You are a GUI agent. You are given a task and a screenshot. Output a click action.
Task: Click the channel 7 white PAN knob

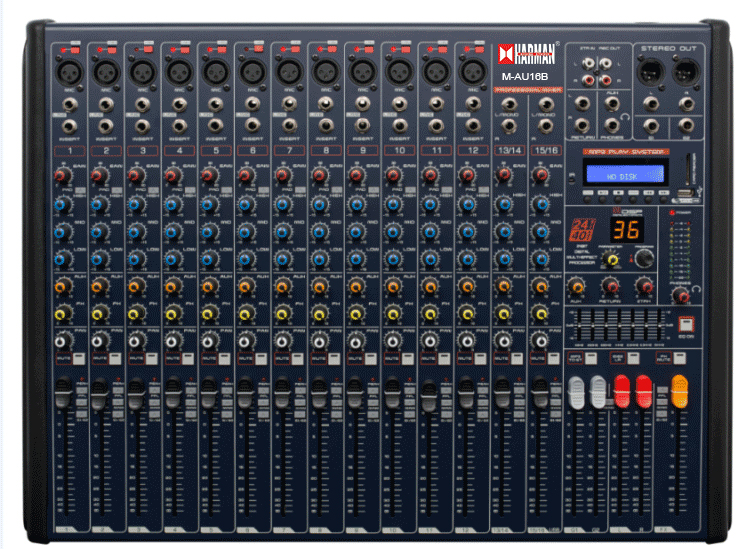(282, 340)
